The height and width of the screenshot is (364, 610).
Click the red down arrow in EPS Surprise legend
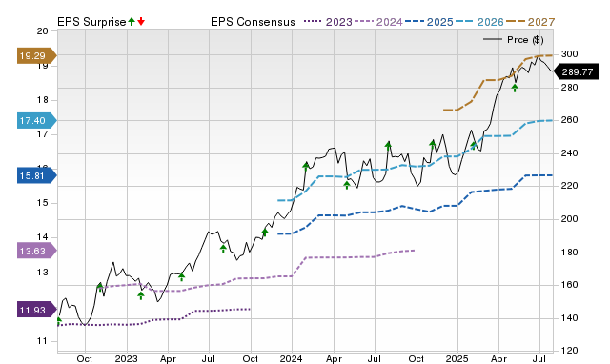click(141, 21)
